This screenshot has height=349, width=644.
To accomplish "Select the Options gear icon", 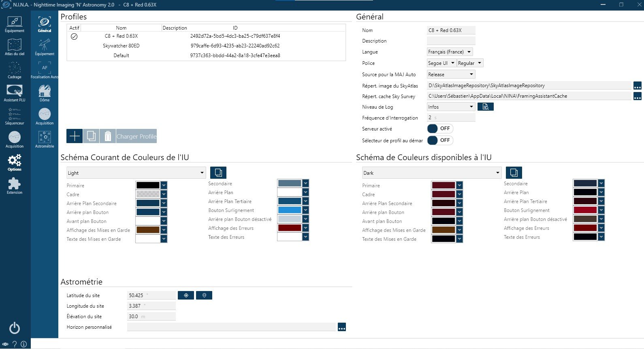I will [15, 163].
